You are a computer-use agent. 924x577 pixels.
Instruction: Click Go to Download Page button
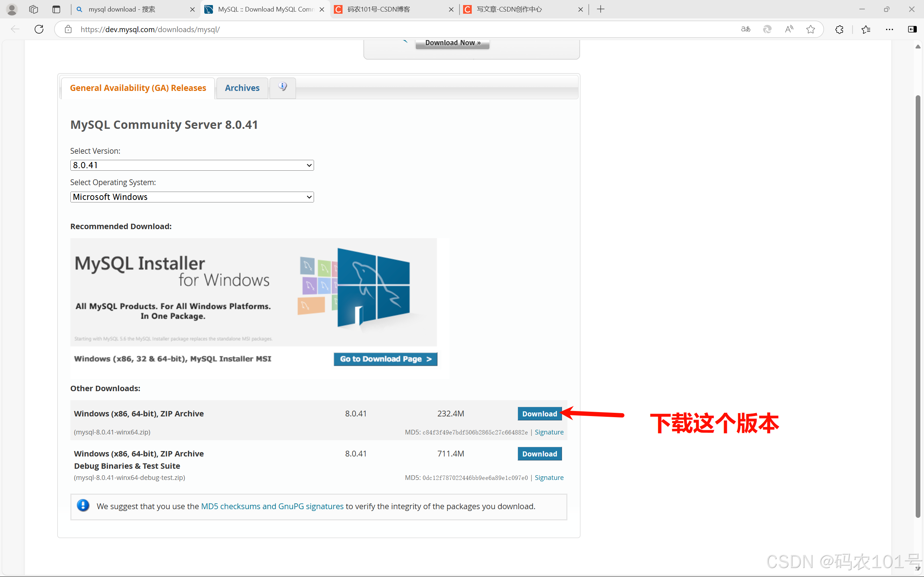(385, 359)
